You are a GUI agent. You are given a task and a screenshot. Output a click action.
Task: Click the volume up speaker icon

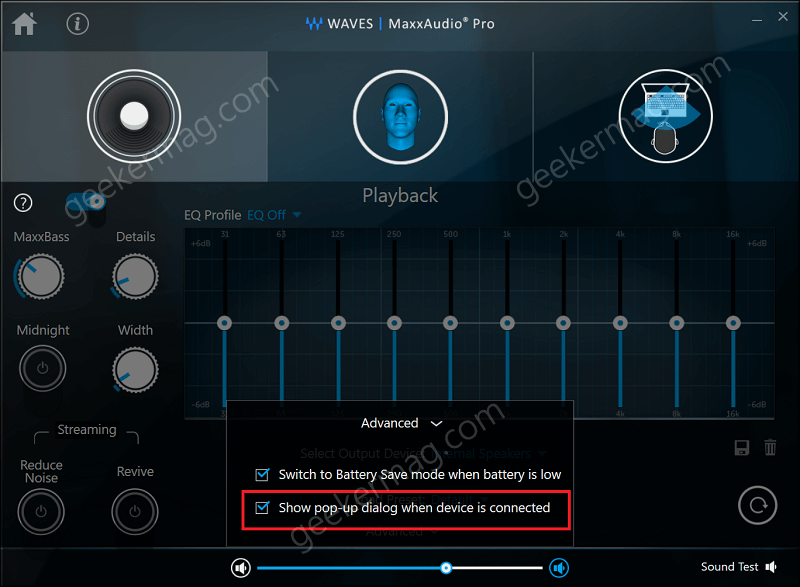pyautogui.click(x=559, y=568)
